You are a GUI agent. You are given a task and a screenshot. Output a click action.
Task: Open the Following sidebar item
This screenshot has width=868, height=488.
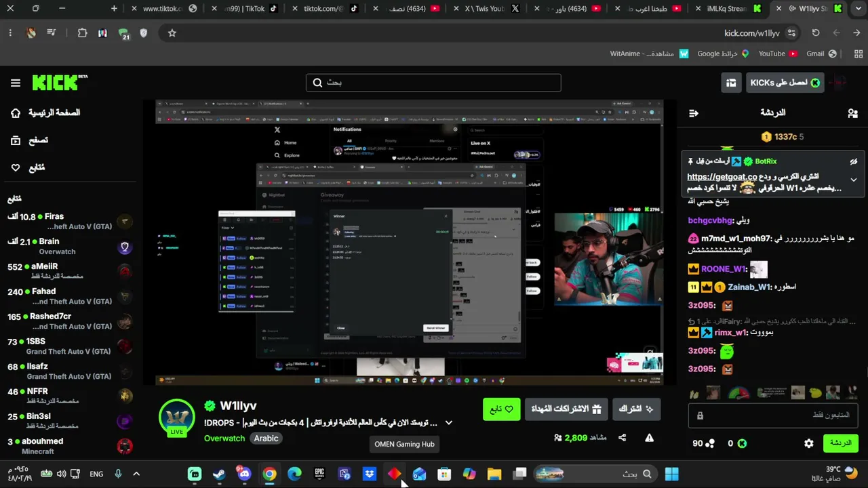[28, 167]
